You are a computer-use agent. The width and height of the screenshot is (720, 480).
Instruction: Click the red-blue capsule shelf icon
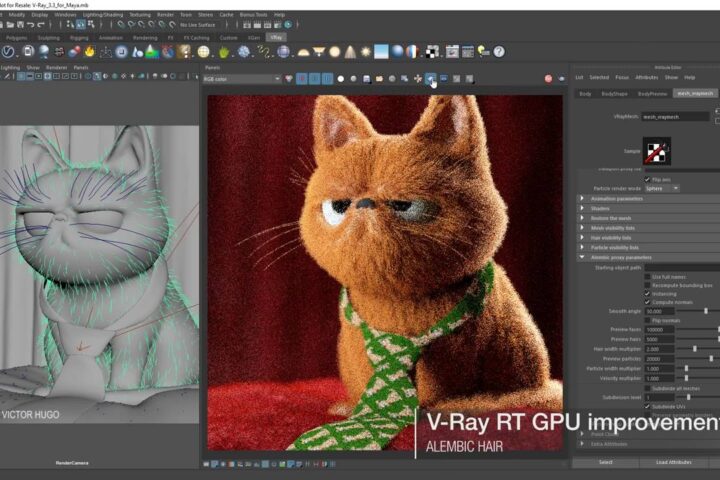(74, 52)
